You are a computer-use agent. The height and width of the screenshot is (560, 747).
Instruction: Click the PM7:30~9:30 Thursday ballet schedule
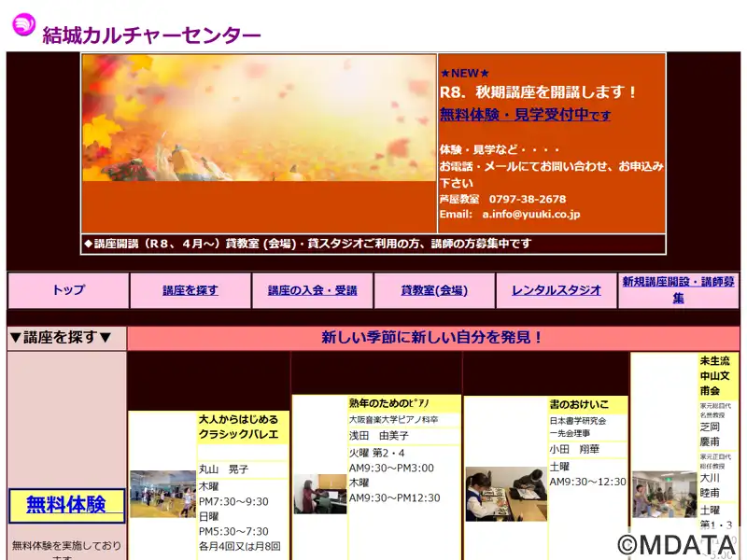click(233, 501)
